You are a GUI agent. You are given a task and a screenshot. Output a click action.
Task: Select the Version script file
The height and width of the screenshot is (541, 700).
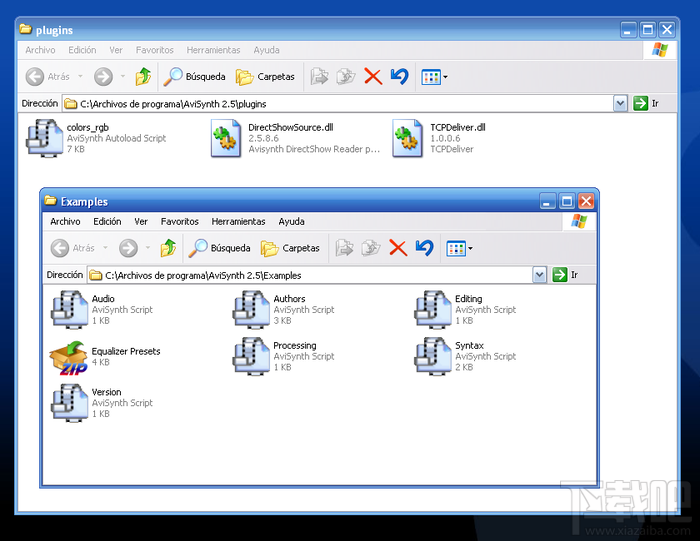tap(102, 403)
